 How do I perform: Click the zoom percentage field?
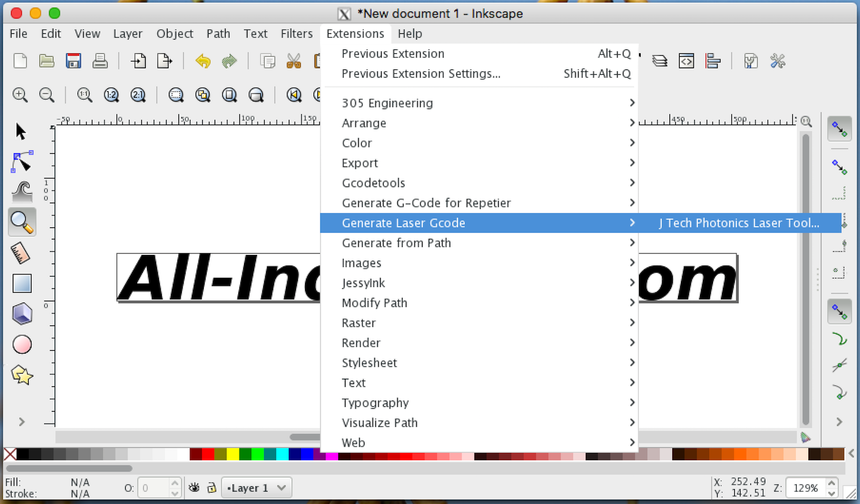[x=805, y=488]
